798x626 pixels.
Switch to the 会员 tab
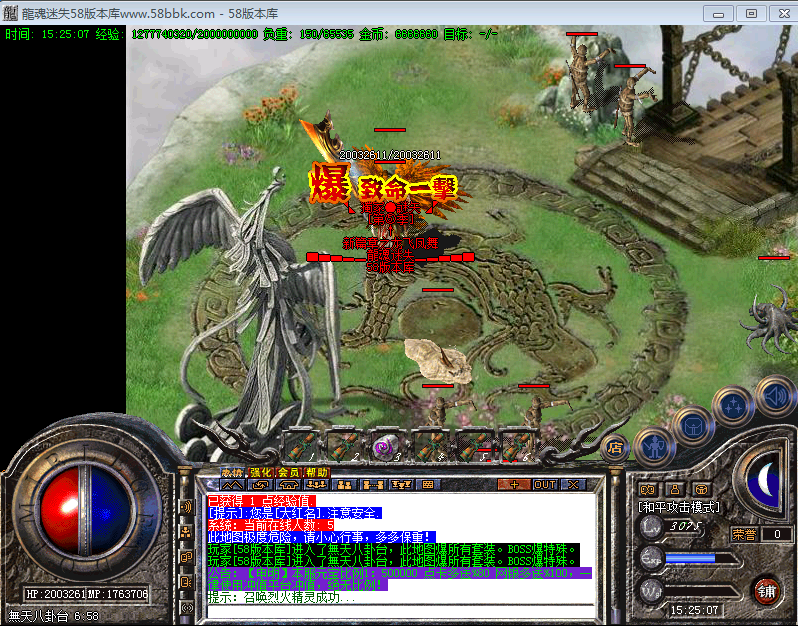pos(287,472)
